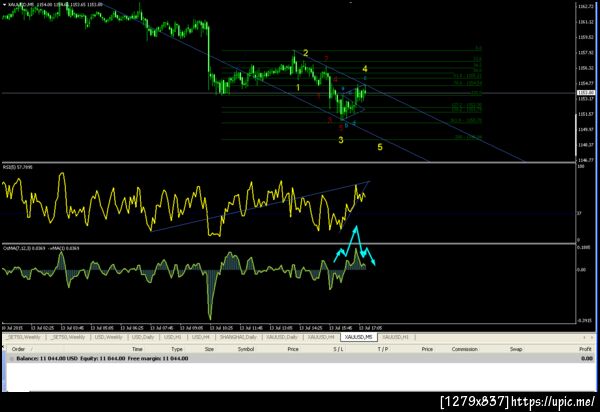
Task: Toggle the one-click trading arrow beside XAUUSD,M5
Action: pyautogui.click(x=4, y=5)
